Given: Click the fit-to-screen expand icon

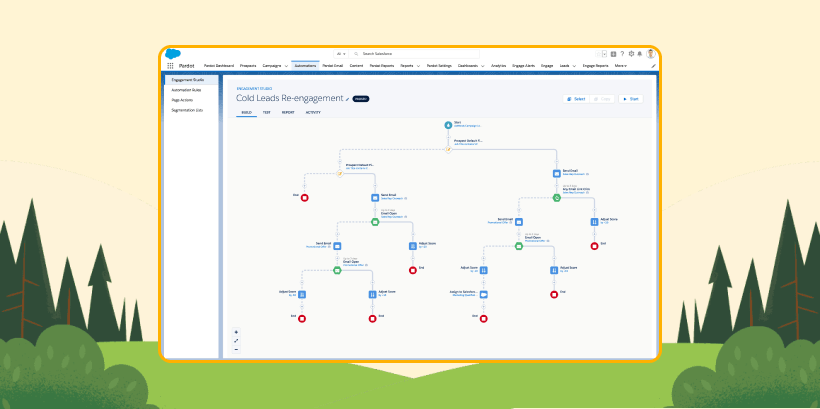Looking at the screenshot, I should [x=236, y=340].
